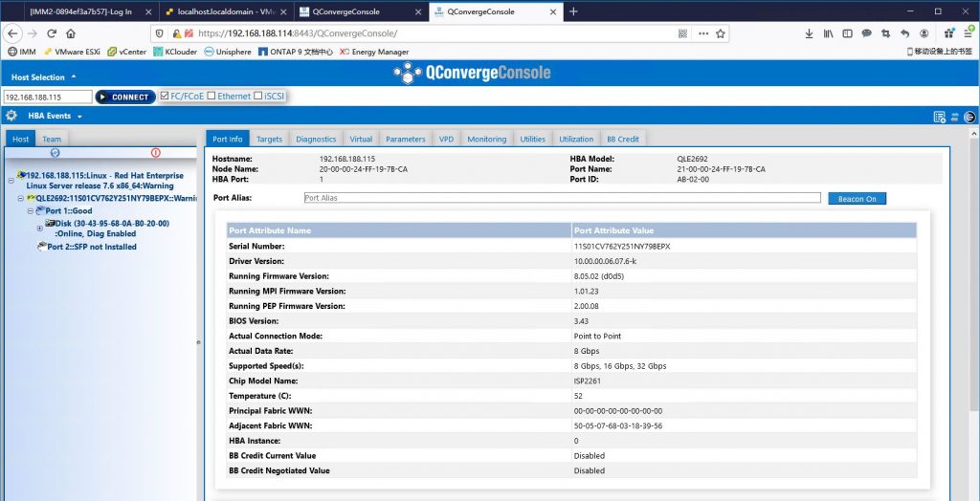
Task: Expand the Disk 30-43-95-68-0A-B0-20-00 node
Action: (x=40, y=228)
